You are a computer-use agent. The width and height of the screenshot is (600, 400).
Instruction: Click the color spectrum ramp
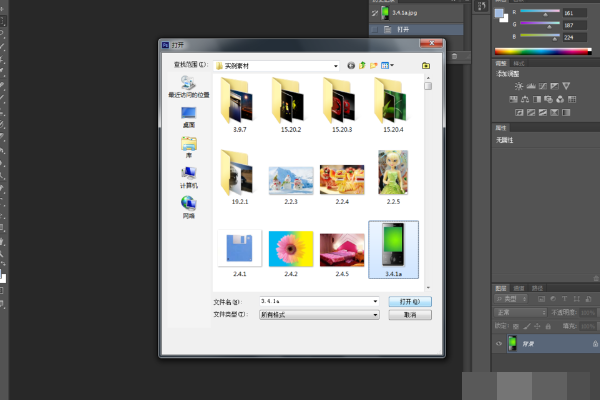coord(543,52)
